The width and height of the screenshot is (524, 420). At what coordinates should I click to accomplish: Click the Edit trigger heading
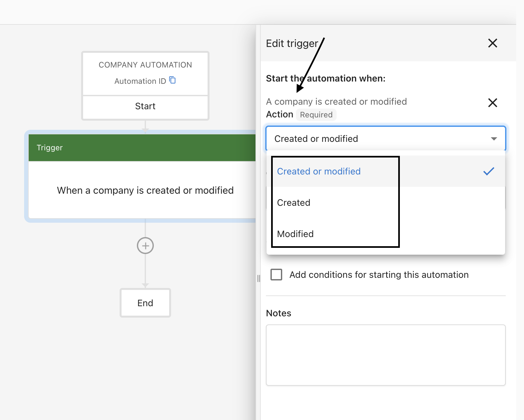tap(292, 43)
